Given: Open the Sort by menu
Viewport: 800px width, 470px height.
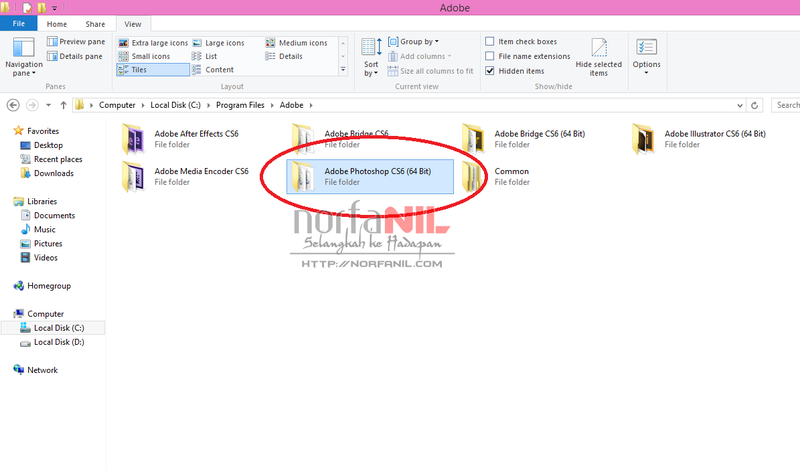Looking at the screenshot, I should (371, 57).
